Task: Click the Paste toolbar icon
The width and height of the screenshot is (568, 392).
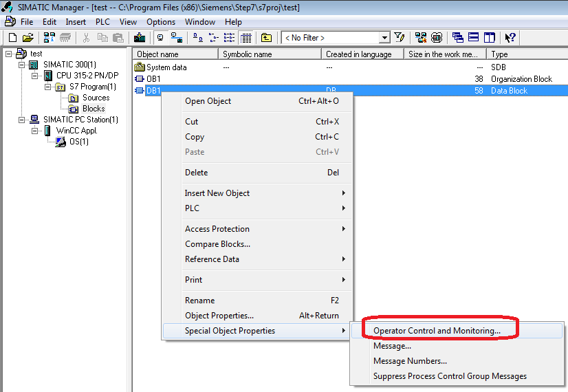Action: click(118, 38)
